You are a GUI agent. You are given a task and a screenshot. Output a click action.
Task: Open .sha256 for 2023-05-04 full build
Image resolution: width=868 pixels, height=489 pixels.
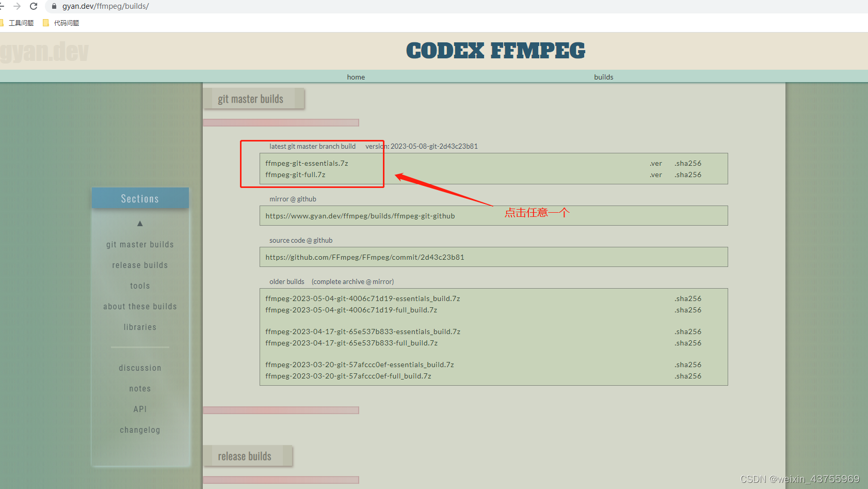688,310
